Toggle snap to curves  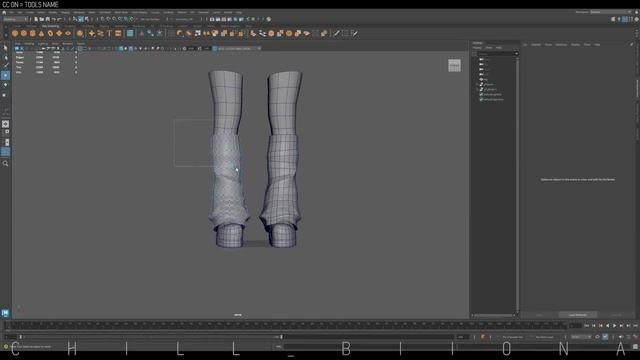108,19
